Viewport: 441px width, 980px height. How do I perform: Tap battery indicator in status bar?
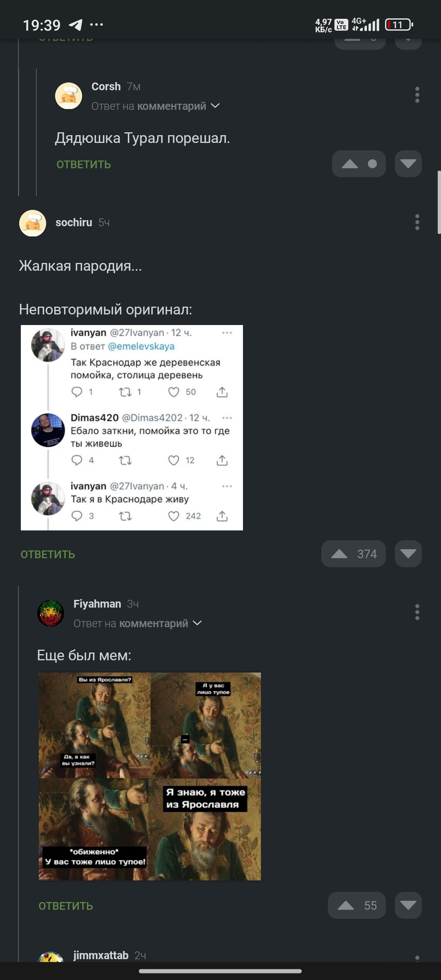(x=399, y=25)
